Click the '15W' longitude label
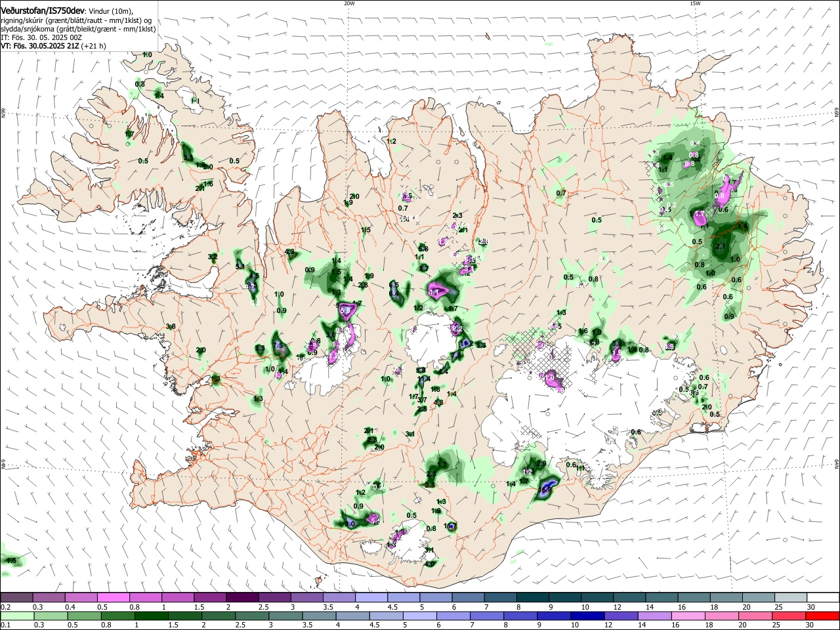840x630 pixels. pyautogui.click(x=695, y=3)
